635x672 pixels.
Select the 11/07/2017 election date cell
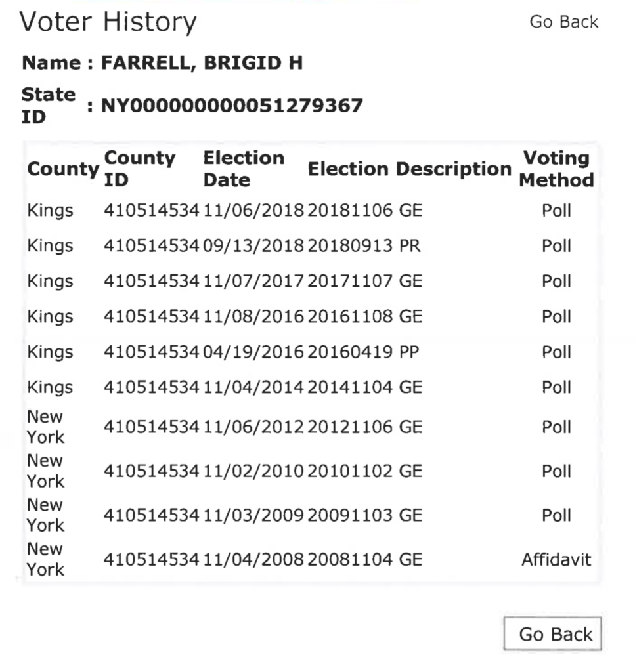coord(253,282)
